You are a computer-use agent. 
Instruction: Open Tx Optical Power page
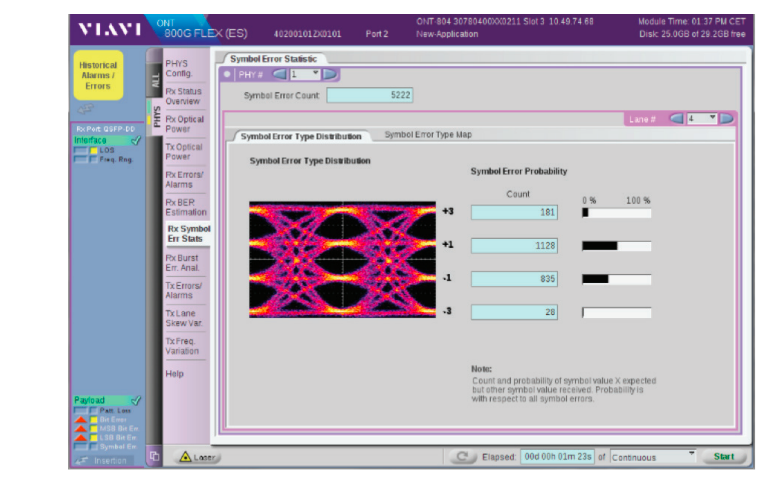(184, 152)
